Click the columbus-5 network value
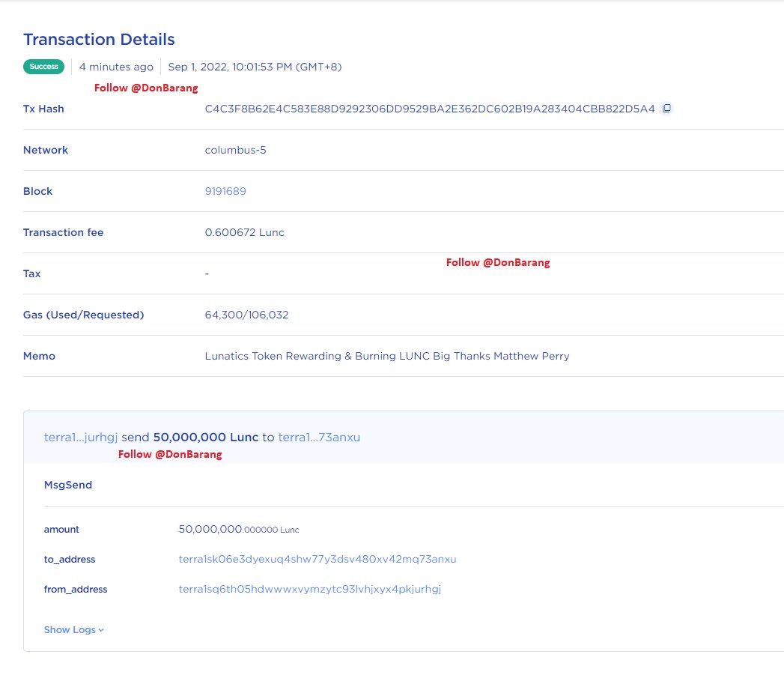 click(x=236, y=150)
